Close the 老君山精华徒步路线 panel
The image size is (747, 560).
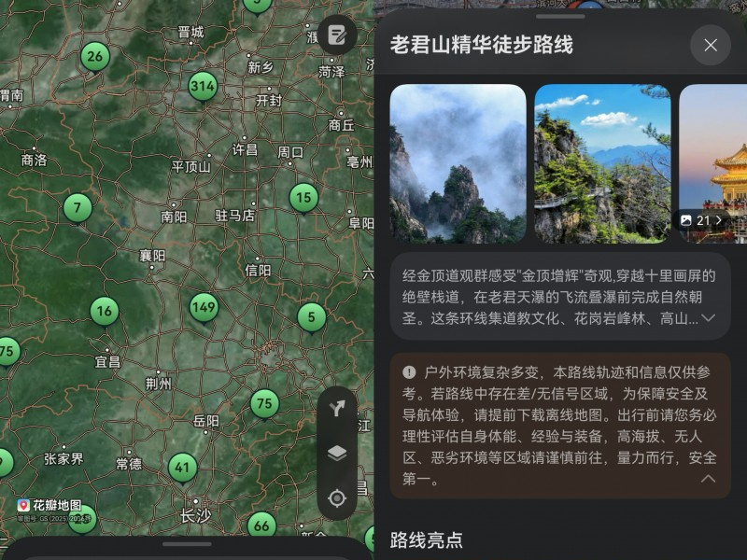point(711,45)
